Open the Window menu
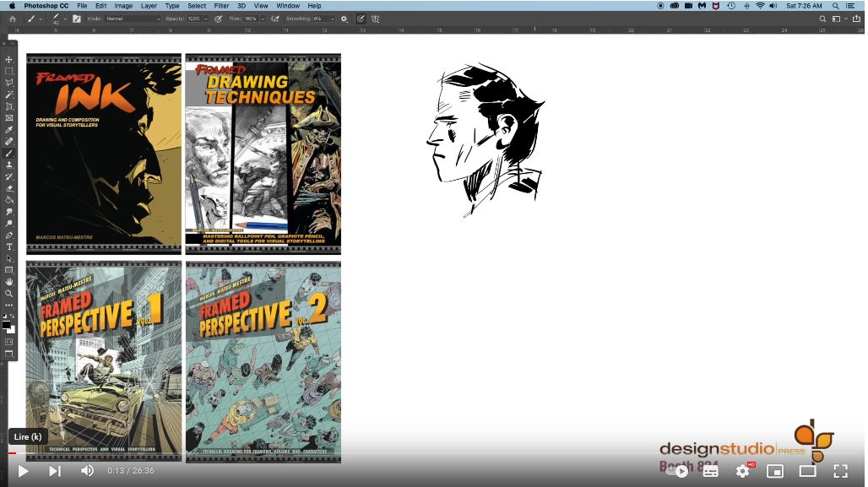868x487 pixels. (x=288, y=6)
